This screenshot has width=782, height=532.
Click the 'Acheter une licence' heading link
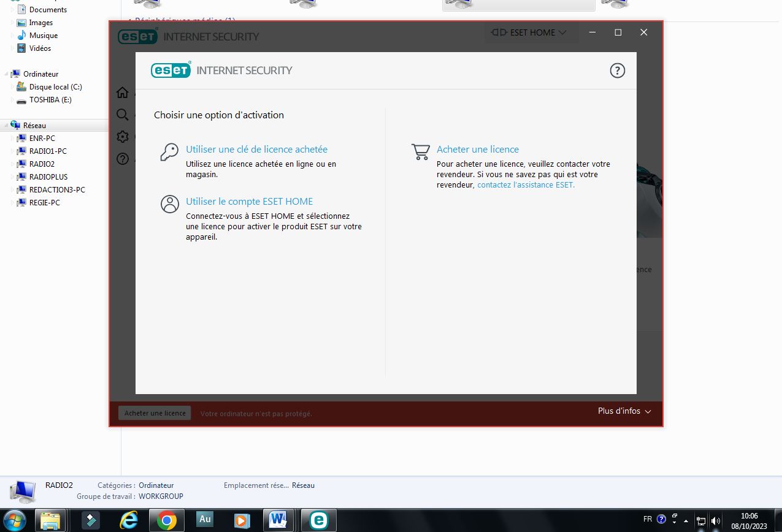478,149
